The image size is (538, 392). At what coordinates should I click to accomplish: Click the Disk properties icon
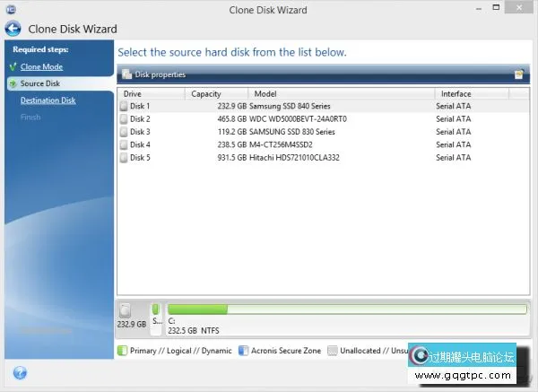tap(126, 74)
